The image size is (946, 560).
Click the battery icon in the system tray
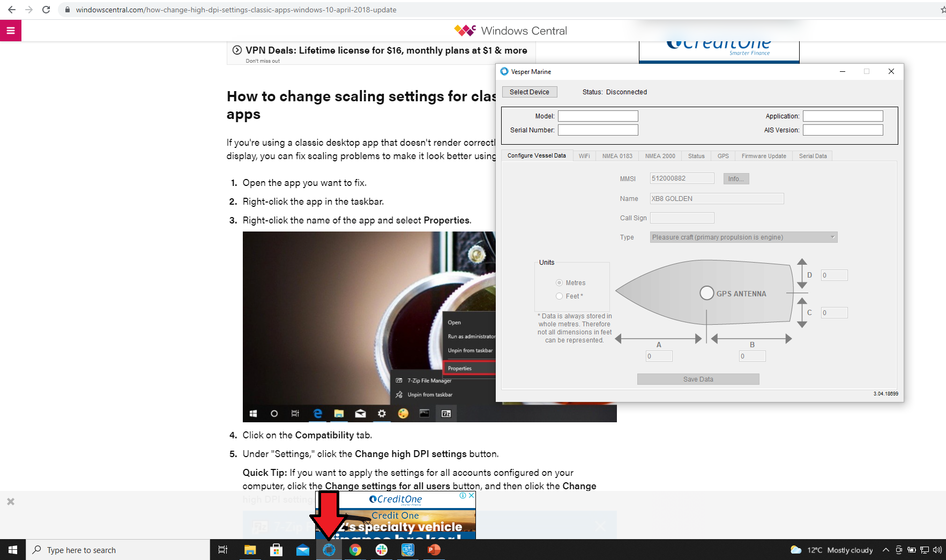[911, 550]
